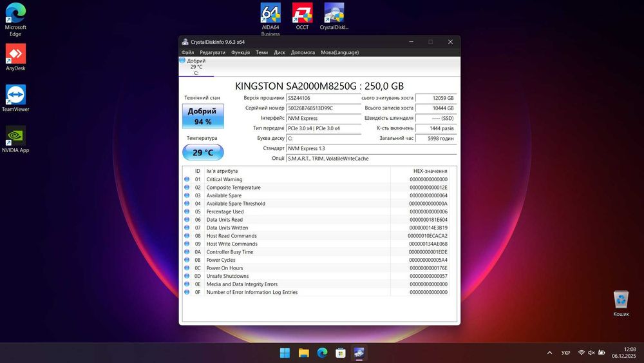Click total host writes value 10444 GB
The image size is (644, 363).
[436, 108]
